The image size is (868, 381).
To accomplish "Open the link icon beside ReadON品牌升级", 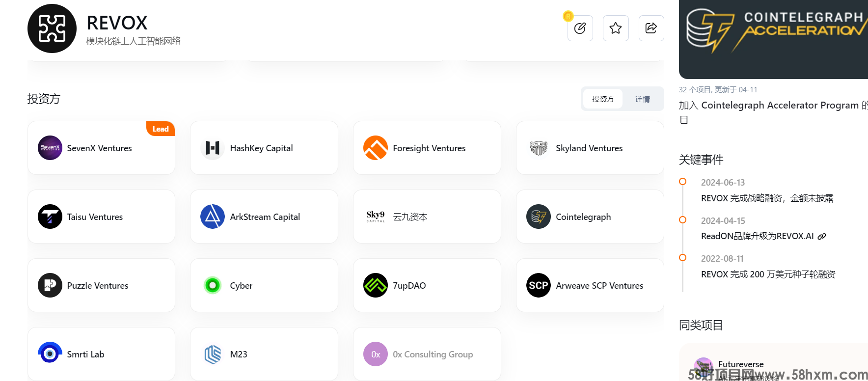I will (x=822, y=236).
